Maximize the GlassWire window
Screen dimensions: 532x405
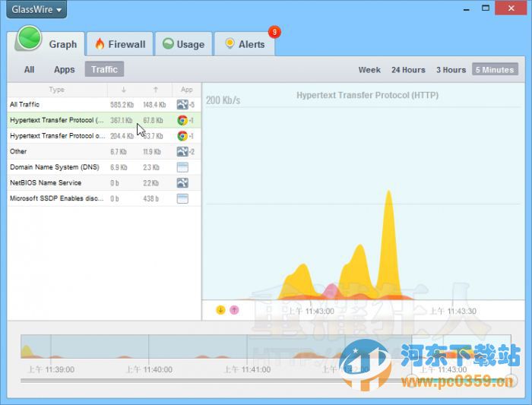click(x=486, y=8)
